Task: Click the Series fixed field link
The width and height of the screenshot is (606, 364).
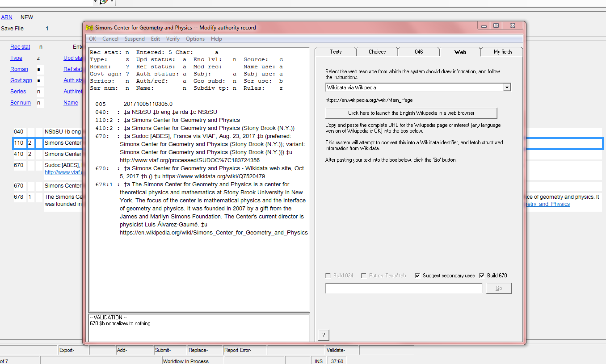Action: 18,92
